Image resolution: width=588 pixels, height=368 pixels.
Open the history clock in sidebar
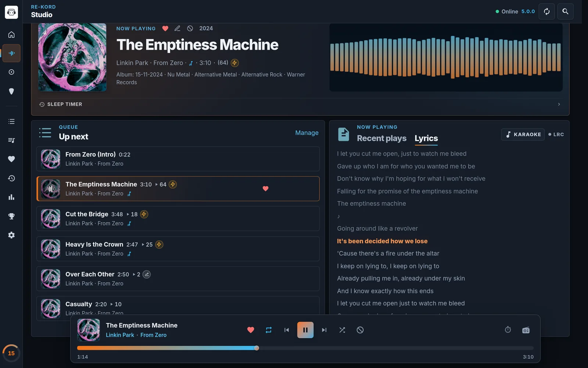click(11, 178)
